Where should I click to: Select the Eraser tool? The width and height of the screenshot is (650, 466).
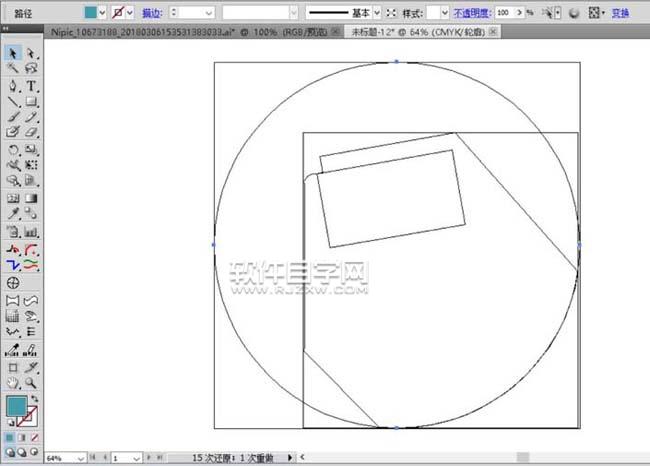(x=31, y=132)
